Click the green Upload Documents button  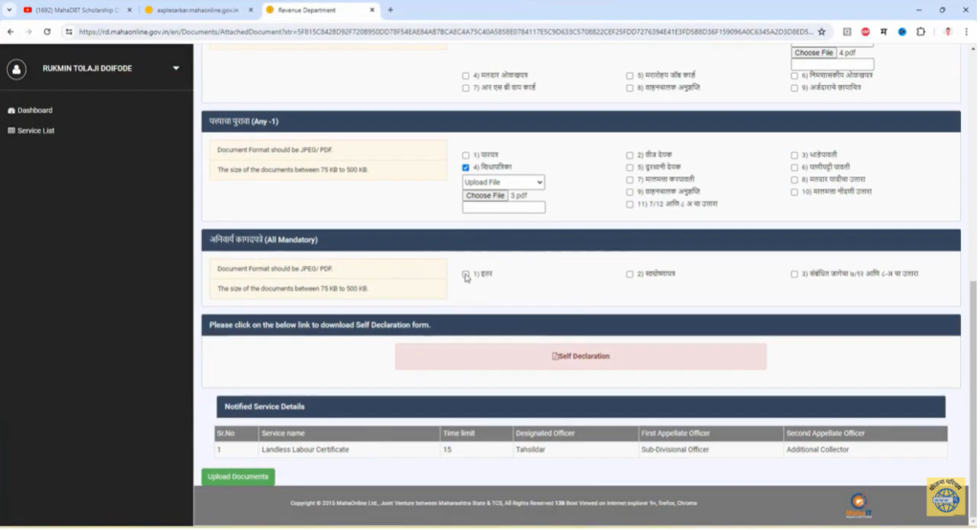[x=238, y=476]
